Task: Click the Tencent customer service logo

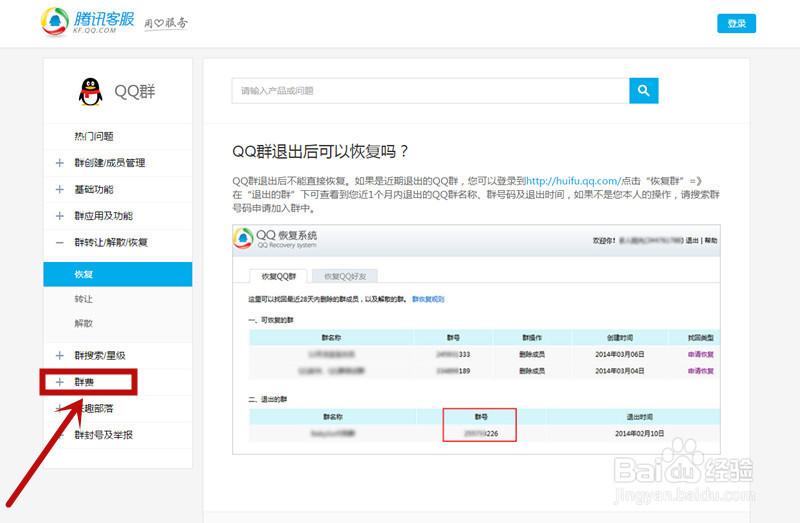Action: point(88,22)
